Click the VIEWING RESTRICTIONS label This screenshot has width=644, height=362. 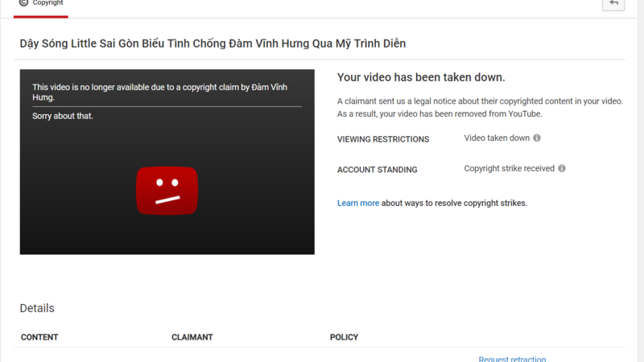pos(383,139)
